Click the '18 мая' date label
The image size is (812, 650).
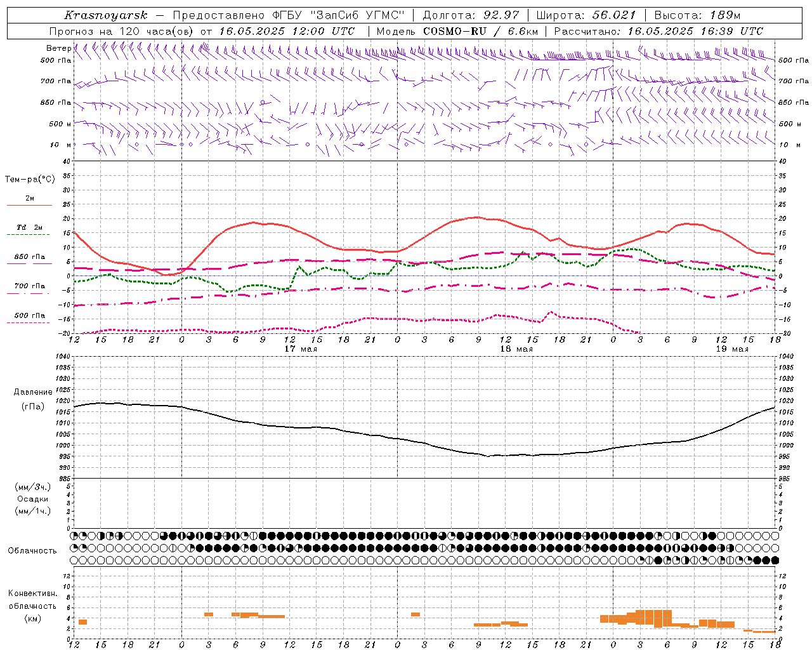pos(516,349)
